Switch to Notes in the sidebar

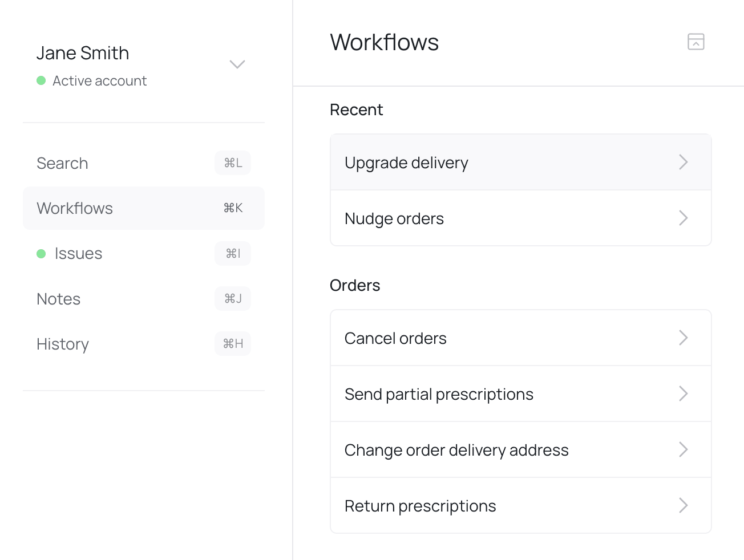[58, 298]
